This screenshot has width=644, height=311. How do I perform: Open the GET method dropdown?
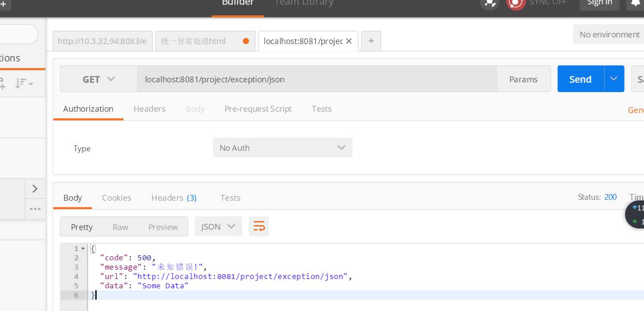pos(99,79)
